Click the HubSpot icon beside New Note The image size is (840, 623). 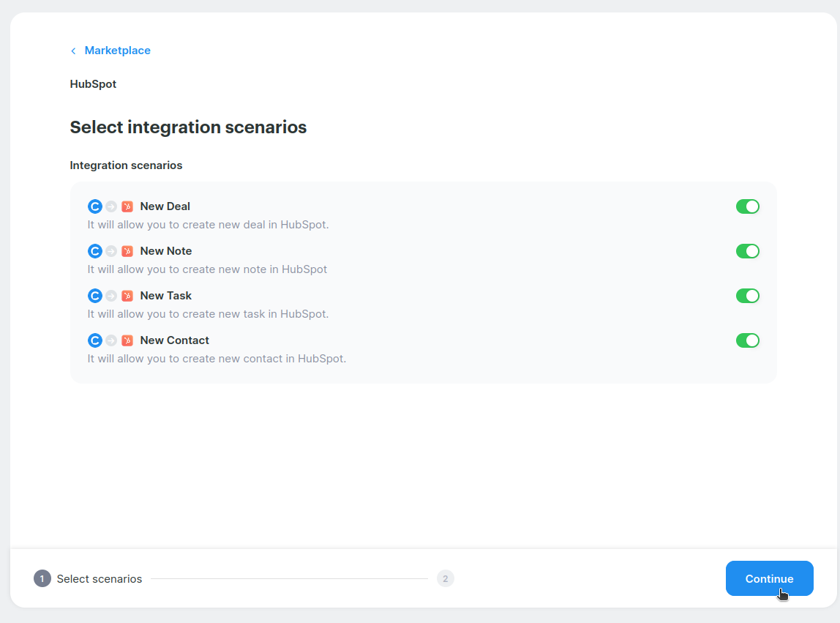coord(127,251)
